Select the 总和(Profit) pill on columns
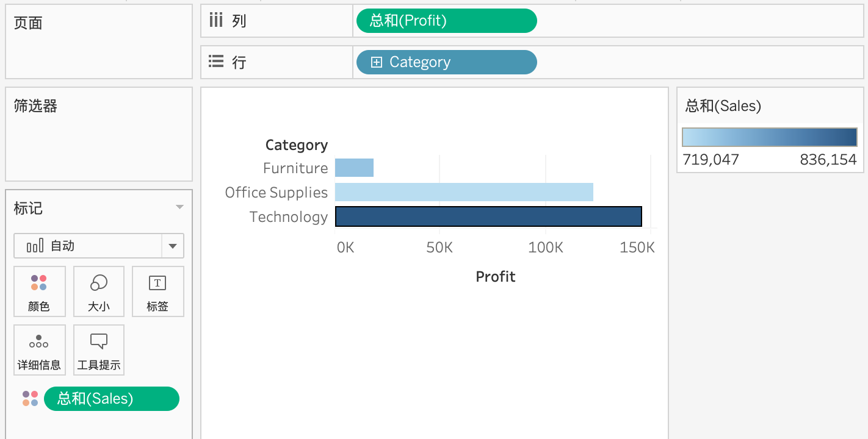 coord(447,21)
